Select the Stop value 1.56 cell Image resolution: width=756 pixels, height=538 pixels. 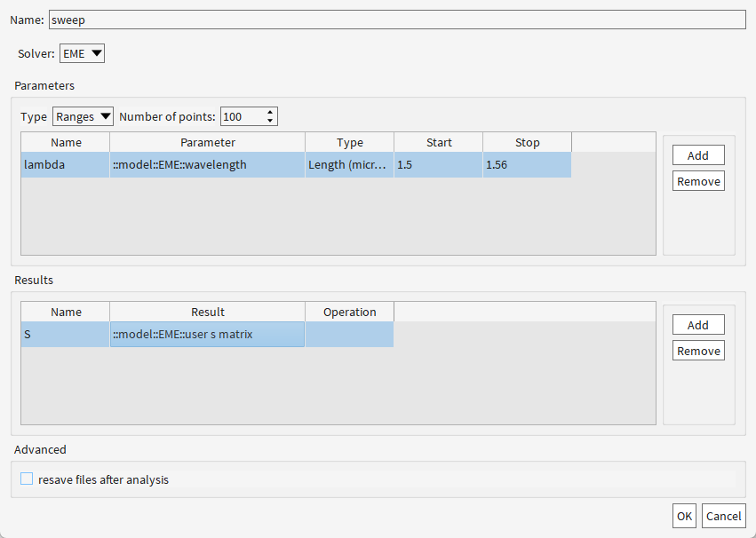(x=527, y=165)
